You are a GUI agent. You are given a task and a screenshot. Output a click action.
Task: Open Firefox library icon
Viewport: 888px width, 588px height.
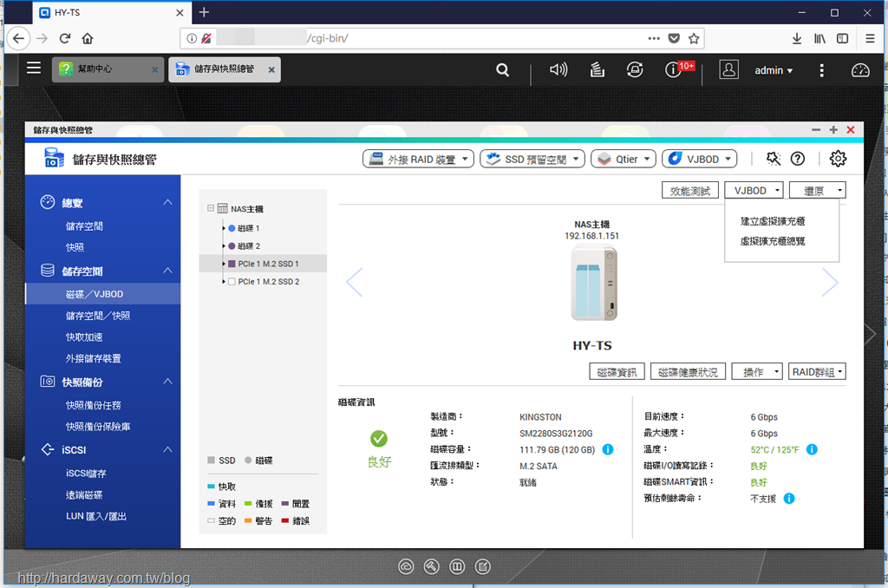click(819, 38)
